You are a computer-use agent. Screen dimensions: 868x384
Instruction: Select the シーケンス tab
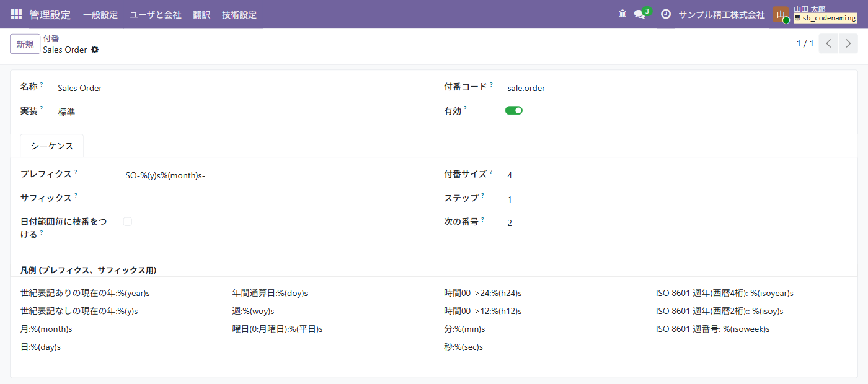52,146
